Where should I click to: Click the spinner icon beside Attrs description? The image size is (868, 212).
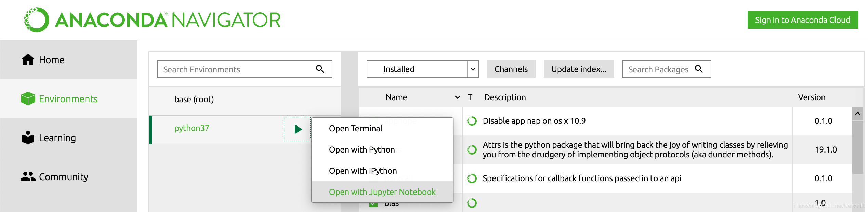pos(472,150)
